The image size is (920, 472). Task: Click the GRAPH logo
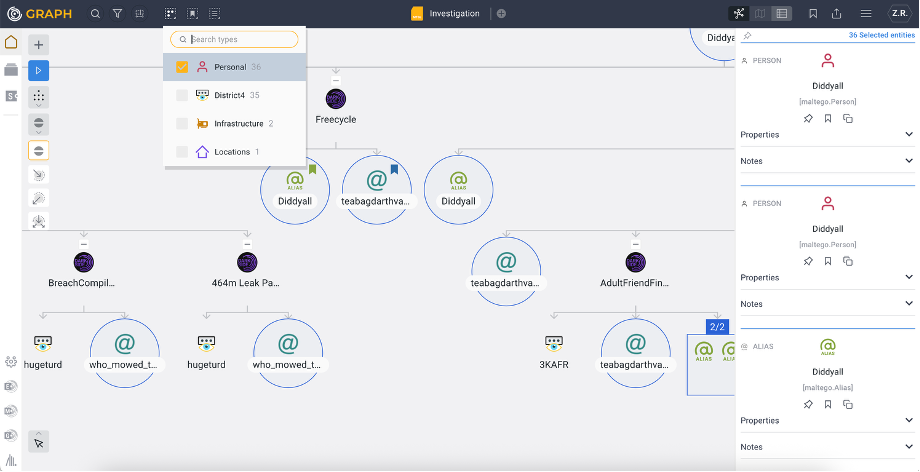click(39, 14)
